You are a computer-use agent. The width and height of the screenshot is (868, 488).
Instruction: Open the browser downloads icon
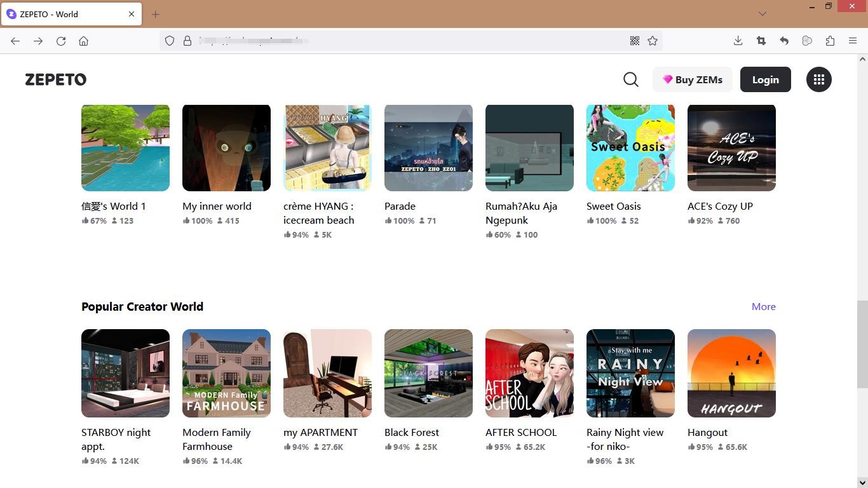tap(738, 41)
